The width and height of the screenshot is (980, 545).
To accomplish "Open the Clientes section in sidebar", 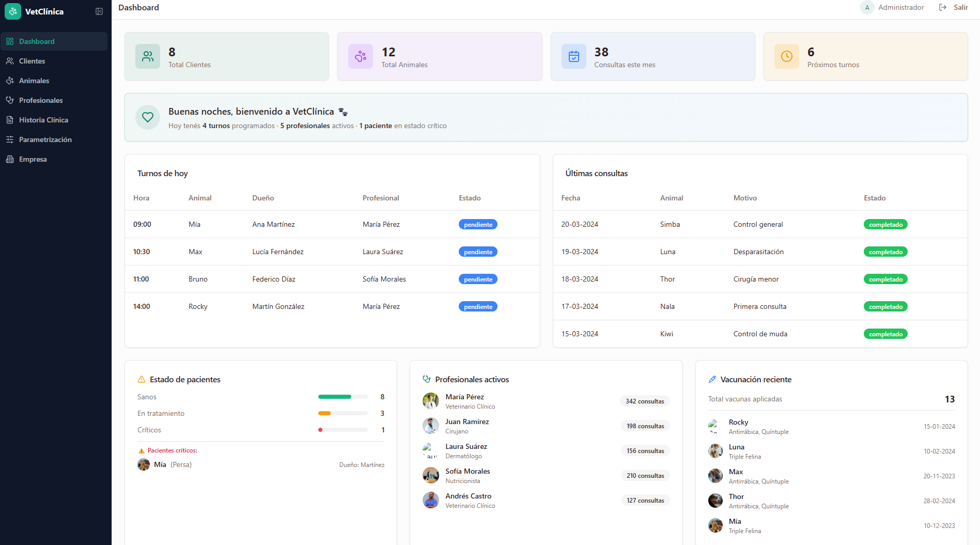I will [32, 61].
